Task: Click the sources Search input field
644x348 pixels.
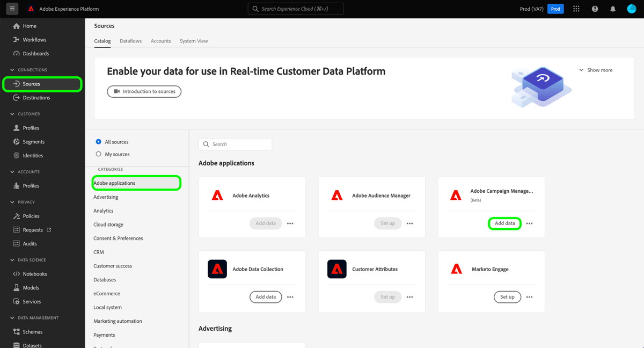Action: point(235,144)
